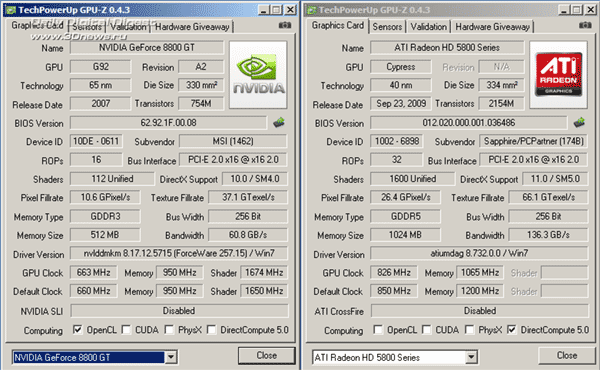Click the BIOS version field 012.020.000.001.036486

[469, 123]
